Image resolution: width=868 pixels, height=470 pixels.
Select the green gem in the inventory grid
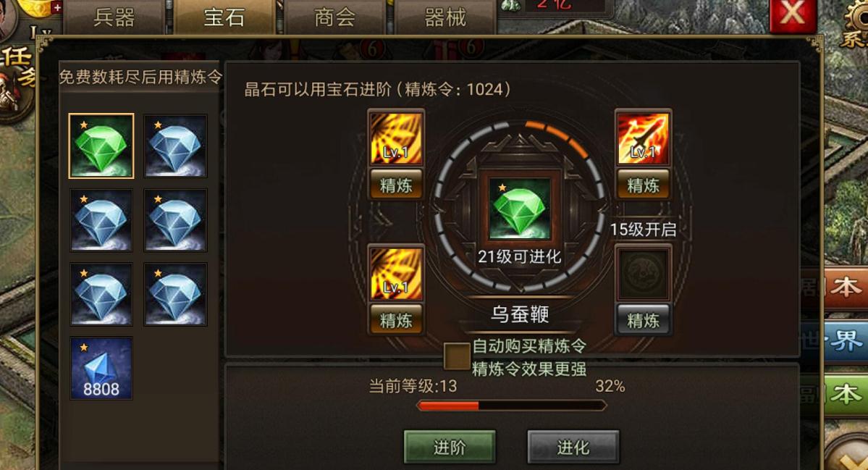tap(101, 146)
